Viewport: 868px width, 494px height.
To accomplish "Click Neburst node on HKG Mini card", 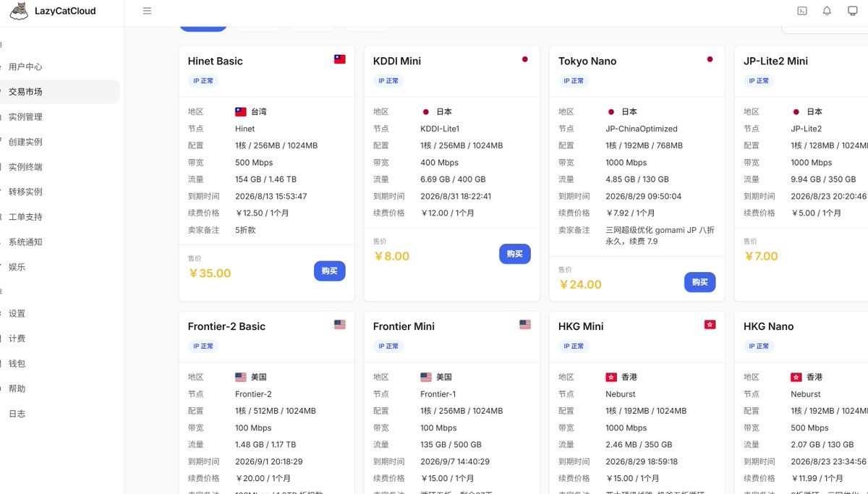I will pyautogui.click(x=621, y=394).
